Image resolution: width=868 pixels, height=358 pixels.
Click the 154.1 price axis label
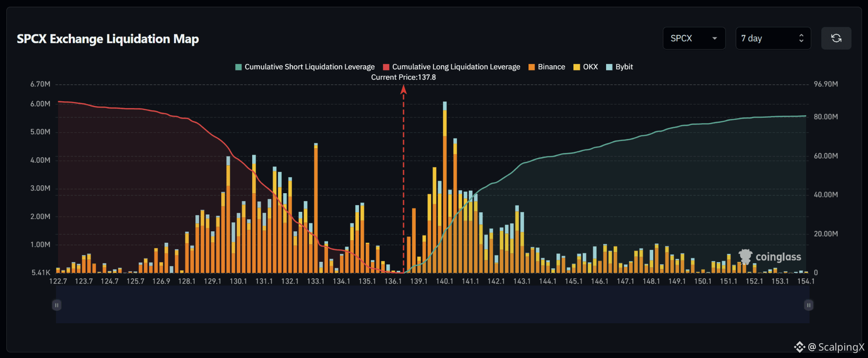(806, 281)
